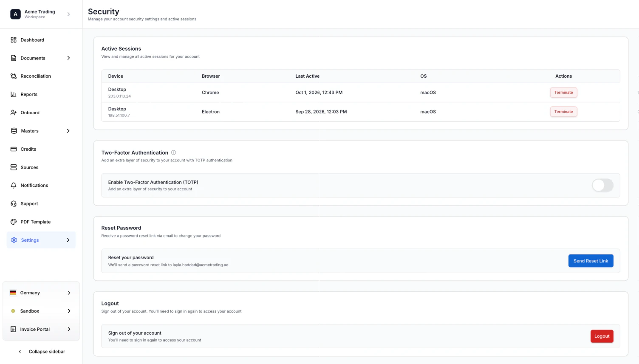Open the Support menu item
639x364 pixels.
41,203
